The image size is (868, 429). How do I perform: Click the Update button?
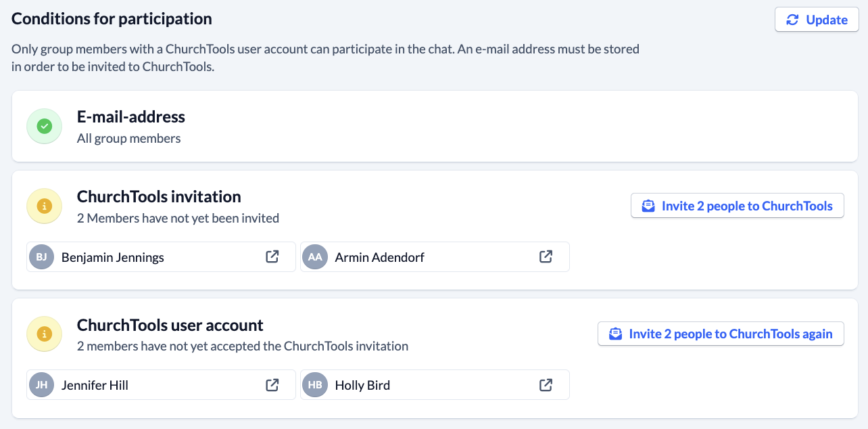pos(817,20)
